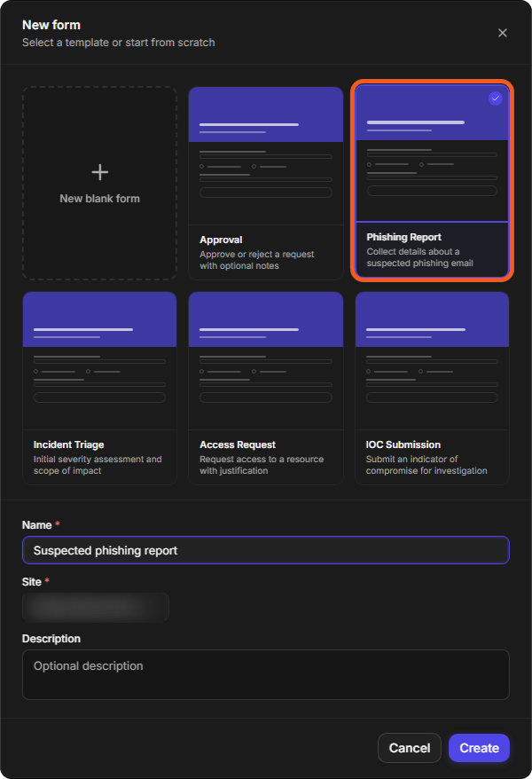Click the selected checkmark on Phishing Report
The height and width of the screenshot is (779, 532).
[495, 98]
